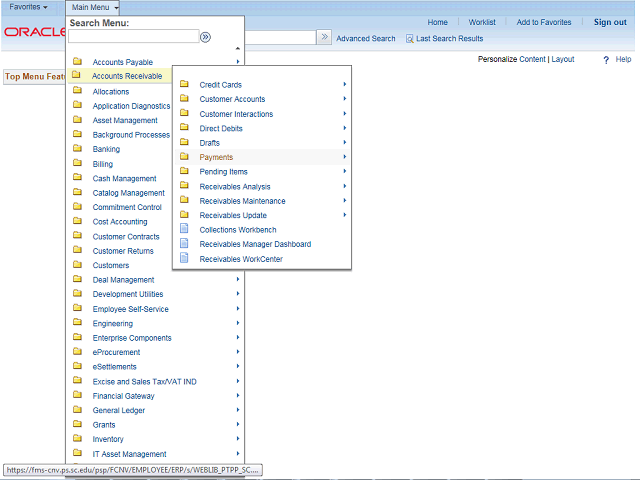Click the Worklist link
This screenshot has height=480, width=640.
(x=482, y=22)
